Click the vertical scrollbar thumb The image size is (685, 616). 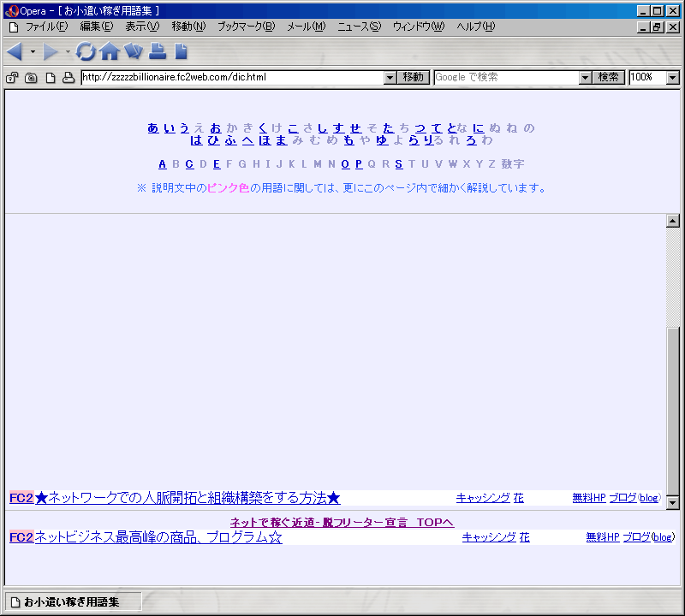(x=673, y=412)
